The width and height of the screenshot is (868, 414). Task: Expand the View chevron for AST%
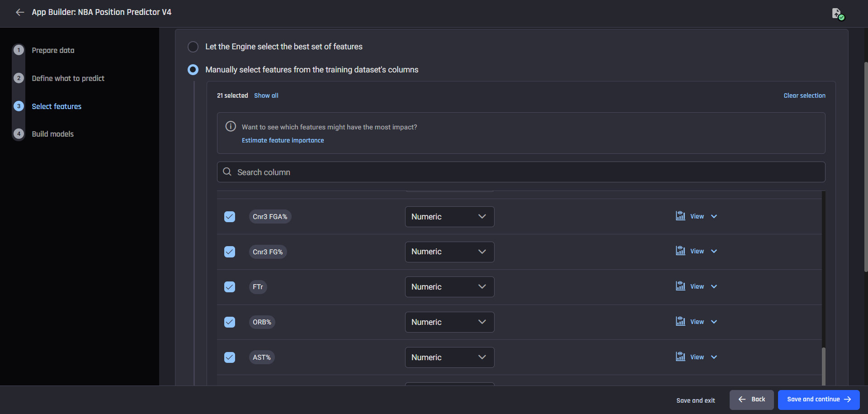[714, 357]
